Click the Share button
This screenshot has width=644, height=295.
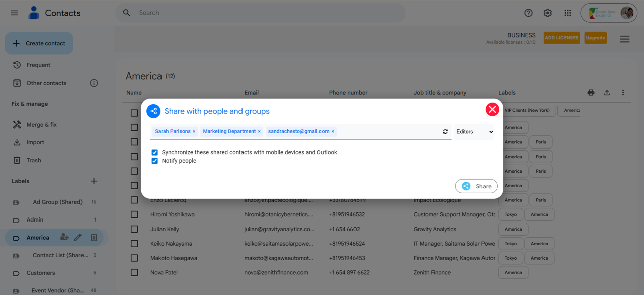tap(476, 186)
